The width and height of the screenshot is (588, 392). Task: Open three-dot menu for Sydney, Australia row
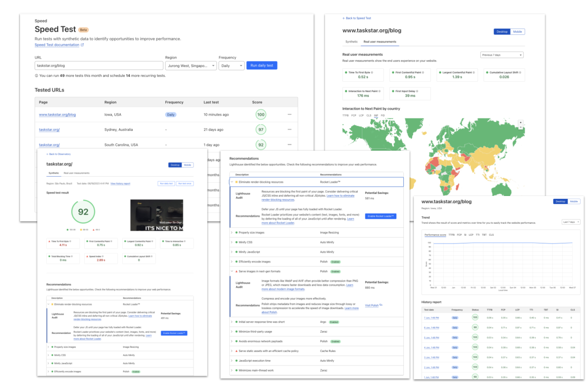[290, 129]
